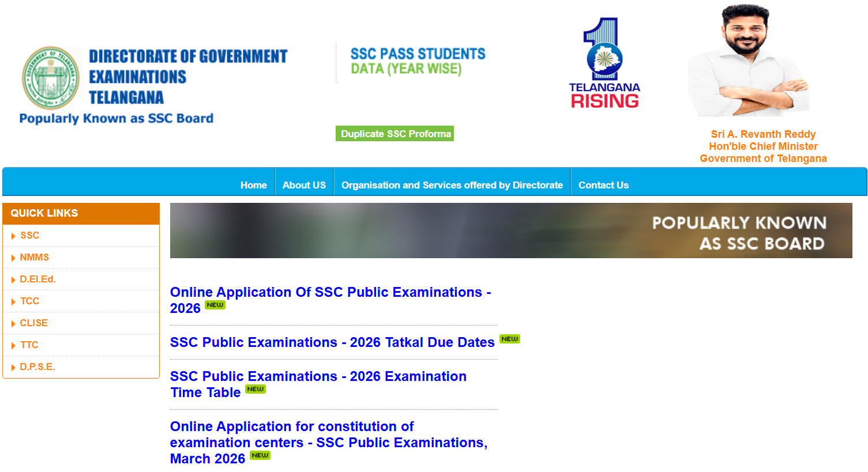Image resolution: width=868 pixels, height=472 pixels.
Task: Click the NEW badge beside Online Application 2026
Action: tap(215, 305)
